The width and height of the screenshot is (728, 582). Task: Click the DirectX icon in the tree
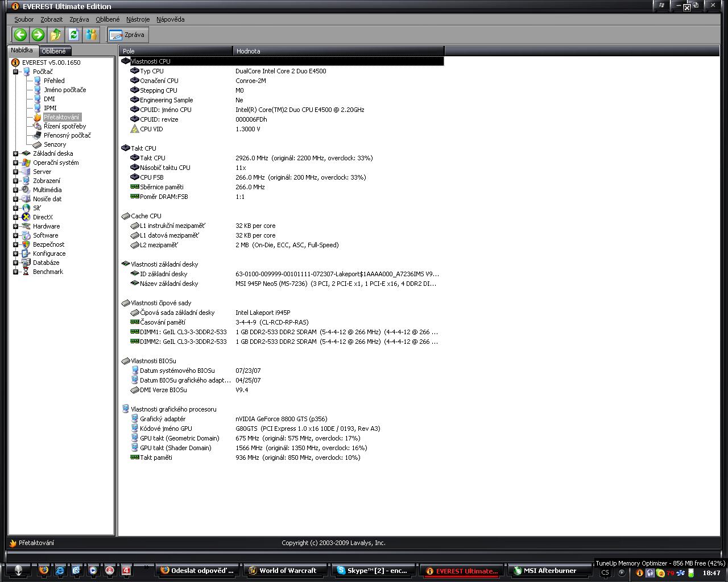click(26, 217)
